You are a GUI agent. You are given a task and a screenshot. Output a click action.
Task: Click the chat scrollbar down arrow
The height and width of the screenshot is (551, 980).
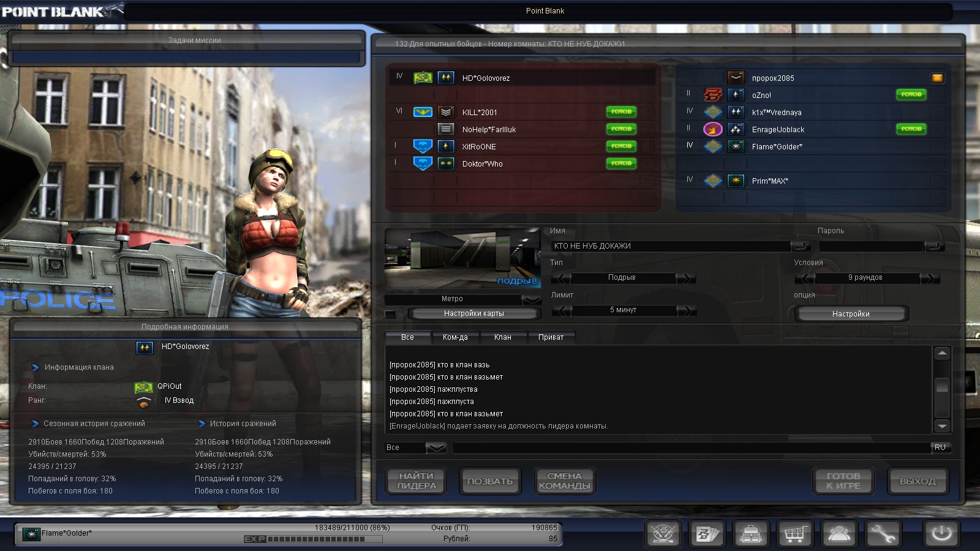(x=942, y=426)
